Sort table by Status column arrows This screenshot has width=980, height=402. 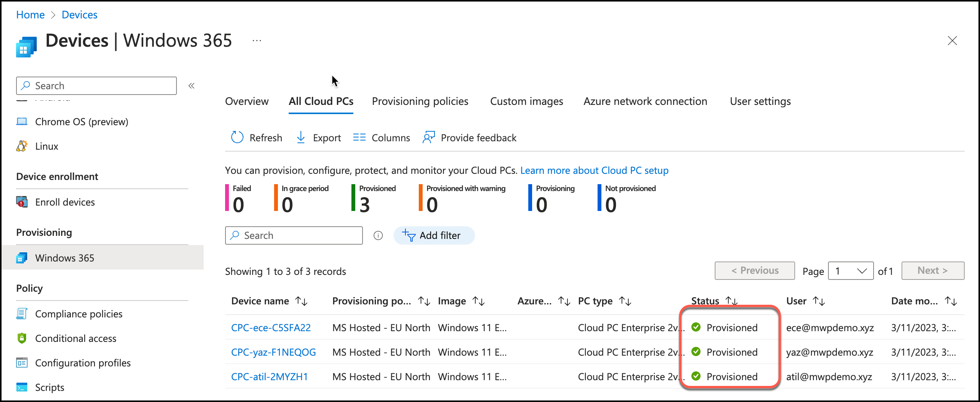[731, 301]
